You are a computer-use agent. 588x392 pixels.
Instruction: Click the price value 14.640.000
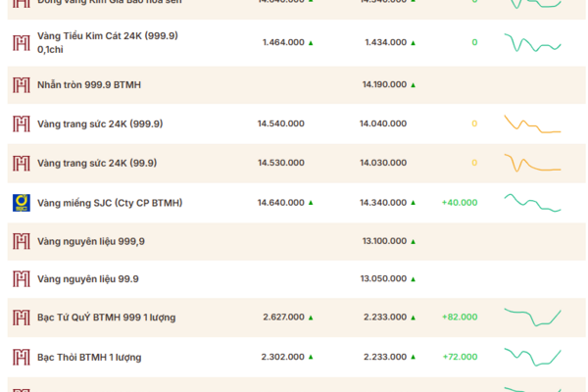tap(281, 203)
